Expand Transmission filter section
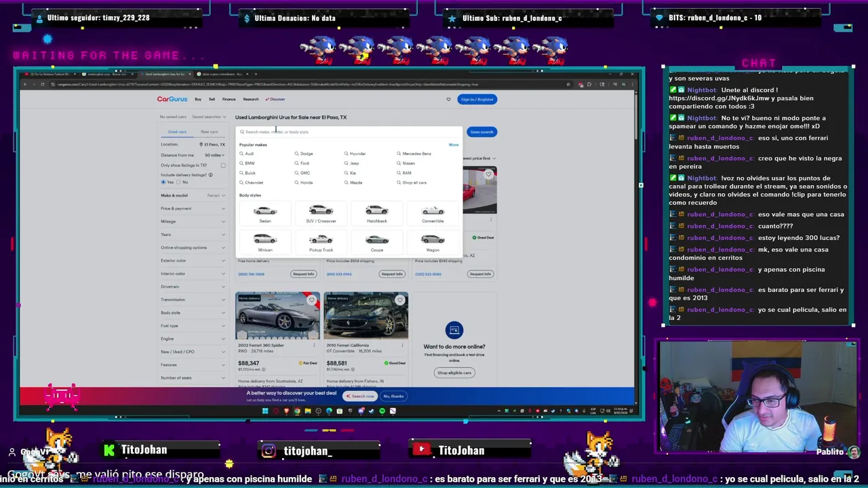 tap(193, 300)
